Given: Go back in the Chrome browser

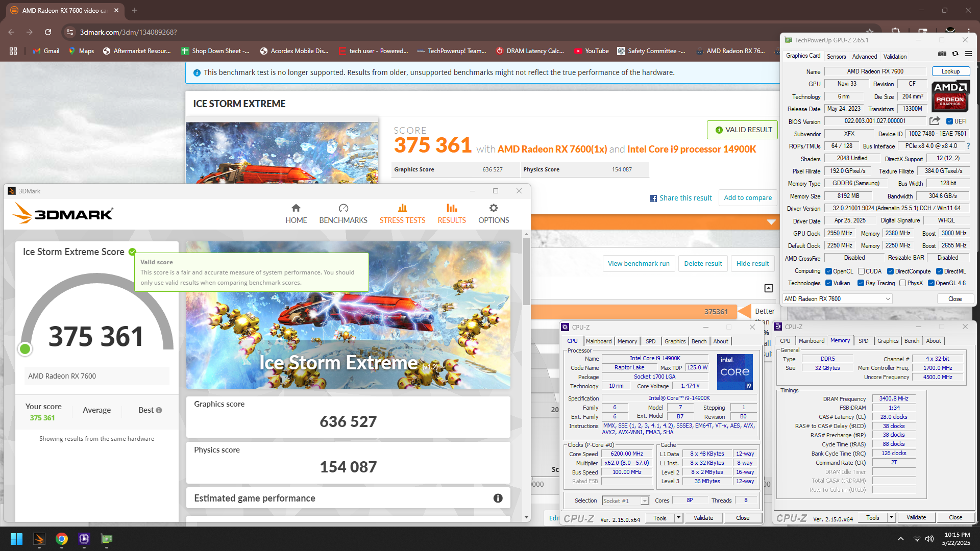Looking at the screenshot, I should (x=11, y=32).
